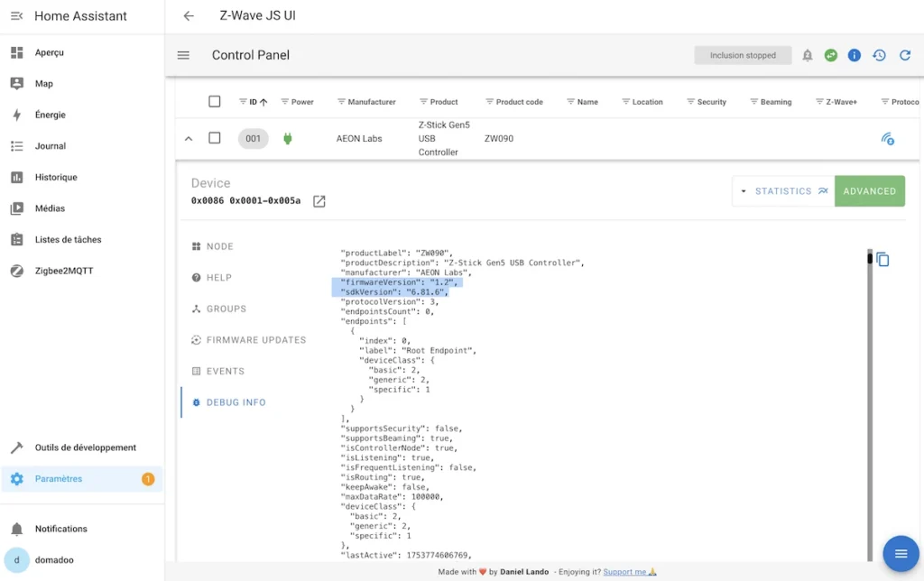This screenshot has height=581, width=924.
Task: Go back from Z-Wave JS UI
Action: pos(189,16)
